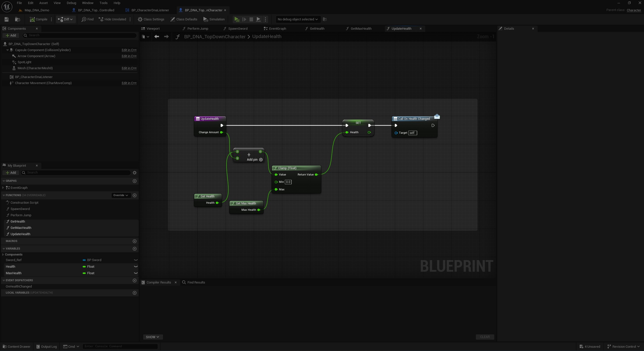Click Add pin on the add node
Viewport: 644px width, 351px height.
coord(255,160)
